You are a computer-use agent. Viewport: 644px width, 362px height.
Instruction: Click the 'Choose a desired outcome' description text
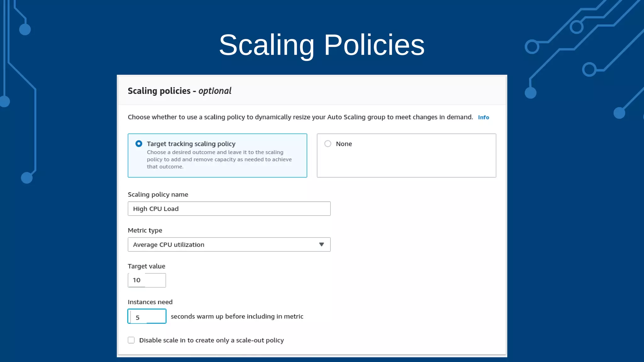click(x=219, y=159)
